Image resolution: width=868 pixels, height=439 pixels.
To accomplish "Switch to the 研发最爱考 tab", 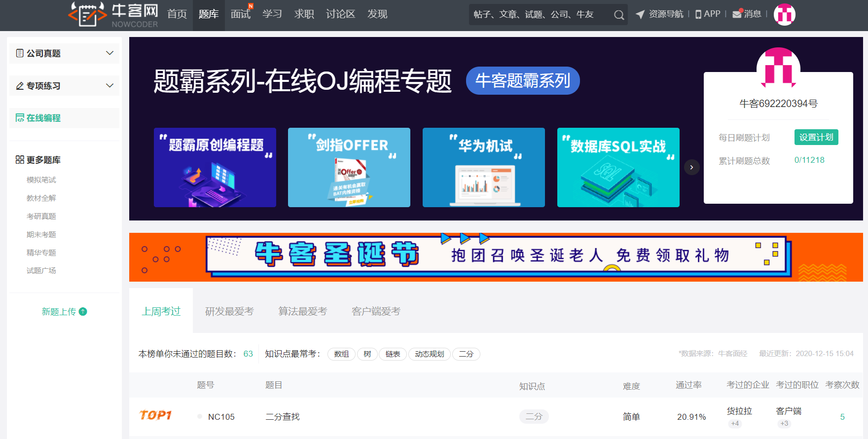I will click(x=229, y=311).
